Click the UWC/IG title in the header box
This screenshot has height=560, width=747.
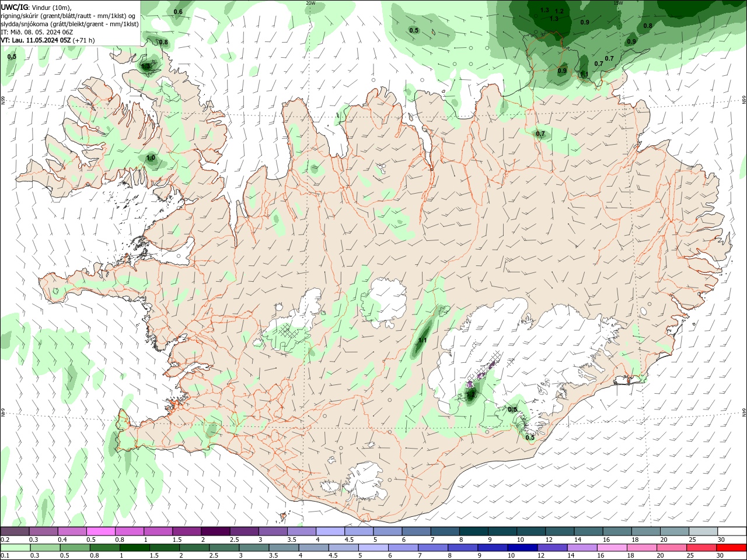(x=15, y=7)
